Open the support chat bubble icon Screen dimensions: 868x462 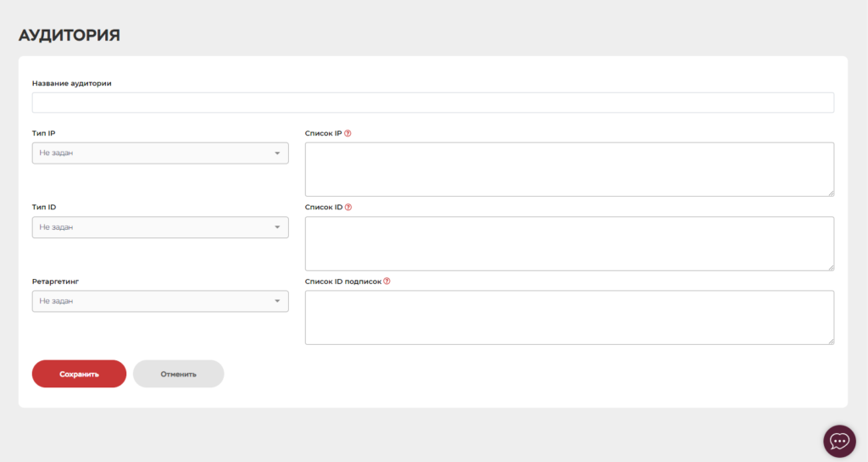pos(839,441)
